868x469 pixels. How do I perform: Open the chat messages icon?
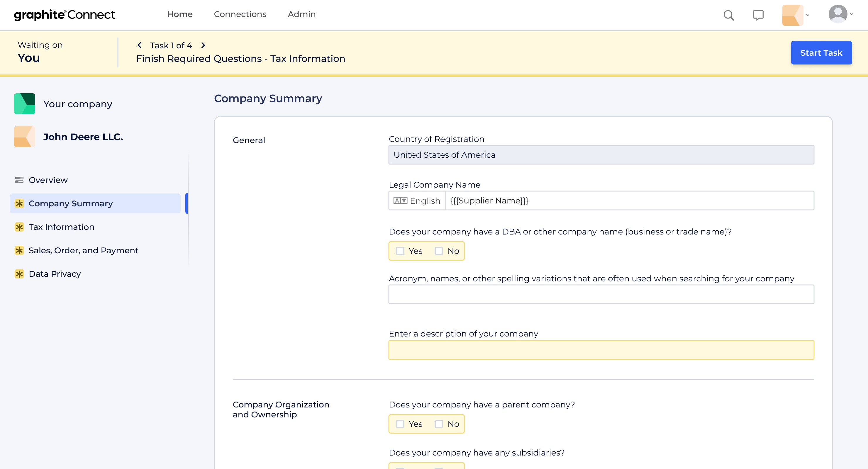[x=758, y=15]
